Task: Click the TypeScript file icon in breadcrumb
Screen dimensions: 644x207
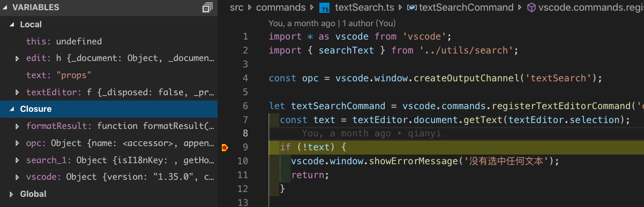Action: 324,7
